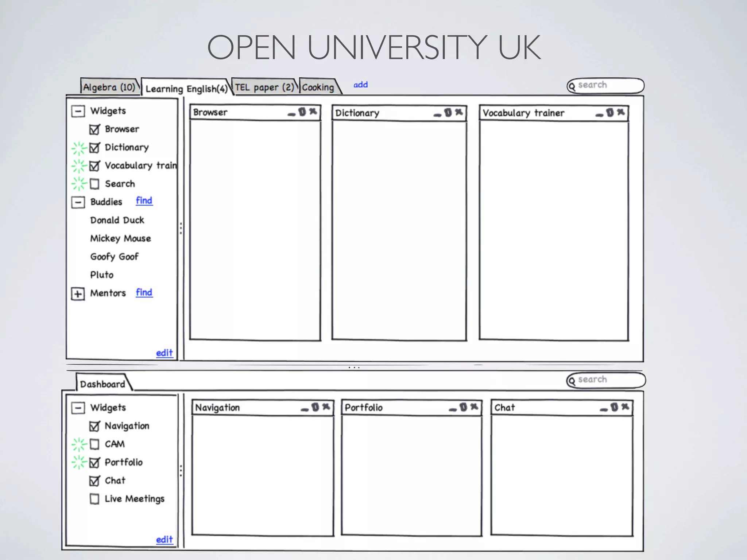The width and height of the screenshot is (747, 560).
Task: Collapse the Widgets section in Learning English panel
Action: click(x=78, y=111)
